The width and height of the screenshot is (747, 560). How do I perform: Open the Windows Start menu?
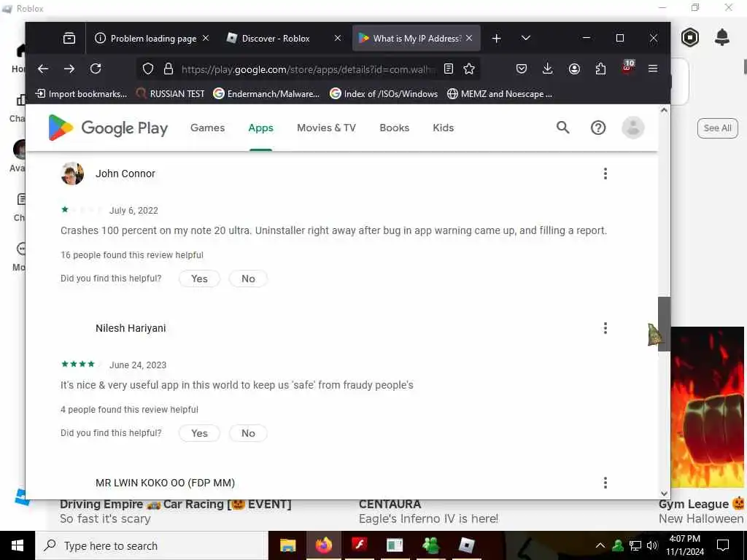pos(18,545)
